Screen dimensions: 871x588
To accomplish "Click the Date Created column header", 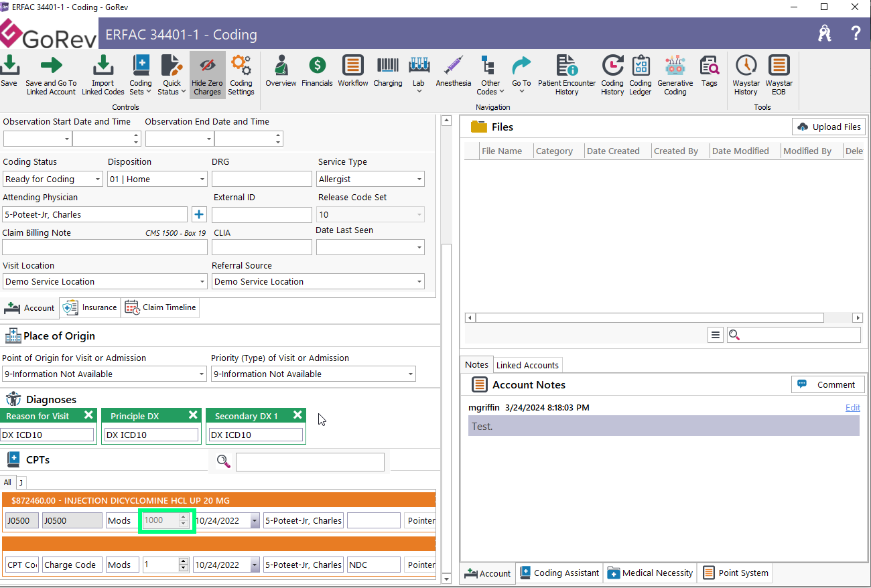I will pos(613,151).
